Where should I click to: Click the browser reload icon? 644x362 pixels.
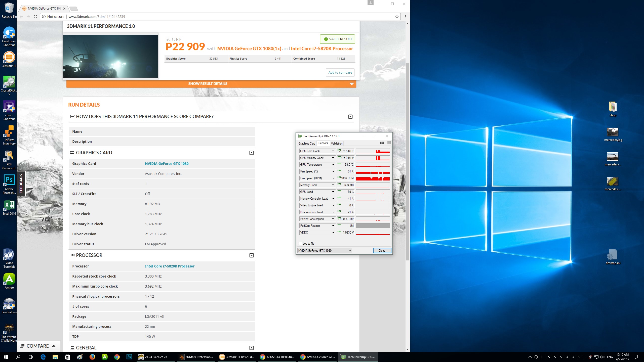coord(35,17)
